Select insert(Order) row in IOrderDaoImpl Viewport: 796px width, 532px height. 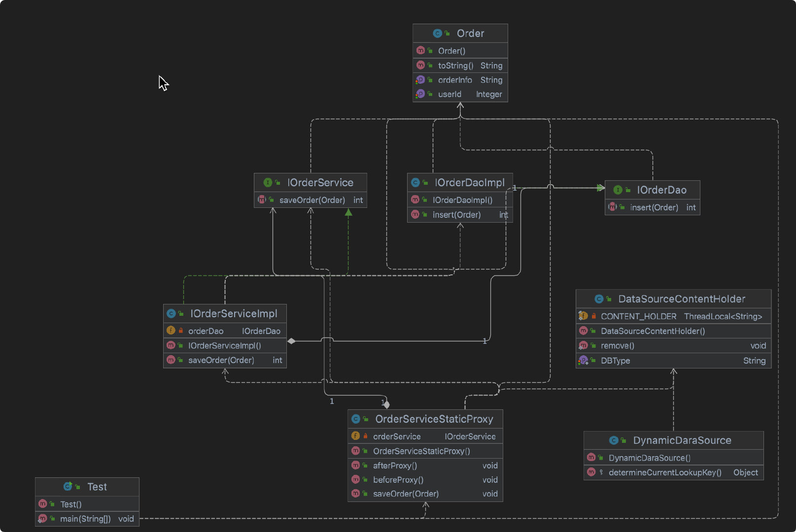coord(460,215)
